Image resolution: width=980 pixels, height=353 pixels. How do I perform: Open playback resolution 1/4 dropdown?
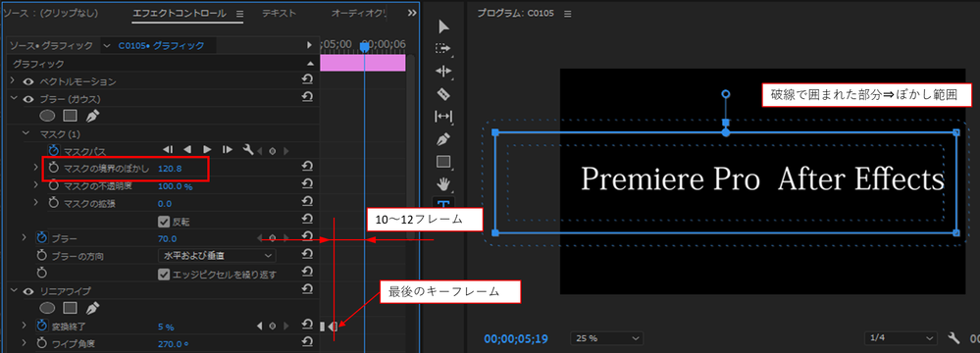tap(901, 338)
